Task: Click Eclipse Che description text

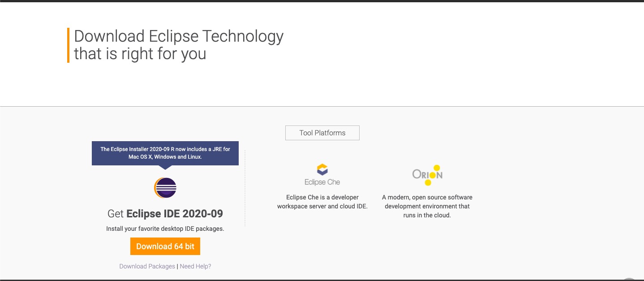Action: pos(322,202)
